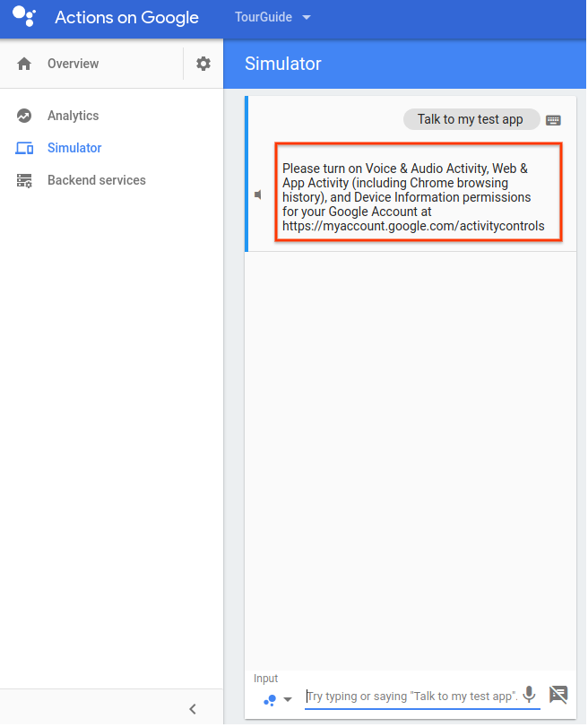
Task: Select the Simulator menu item
Action: pos(74,148)
